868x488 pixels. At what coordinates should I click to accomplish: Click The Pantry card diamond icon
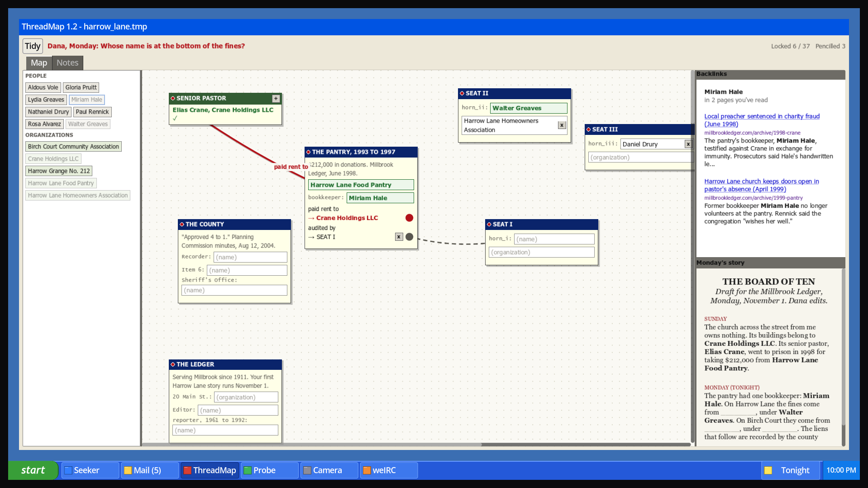click(309, 152)
